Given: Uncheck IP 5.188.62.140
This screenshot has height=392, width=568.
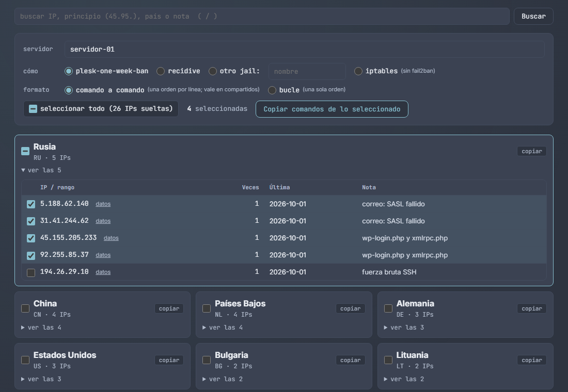Looking at the screenshot, I should 31,204.
